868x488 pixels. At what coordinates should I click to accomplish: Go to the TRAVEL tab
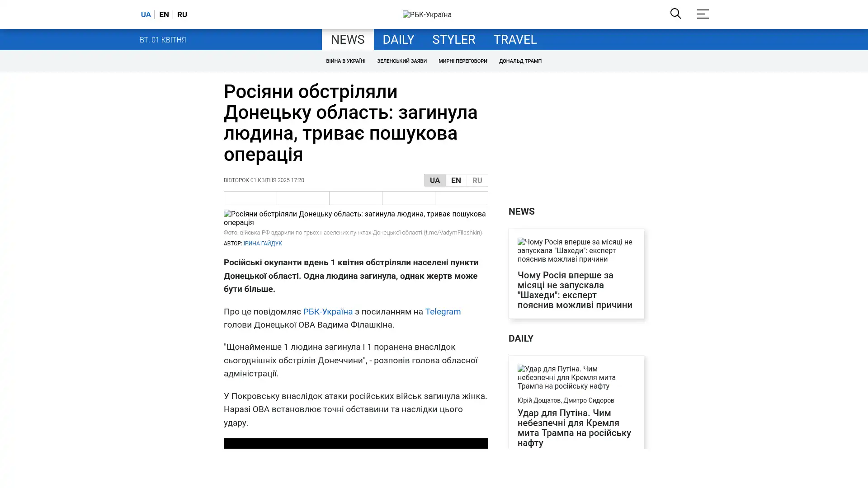click(x=515, y=40)
